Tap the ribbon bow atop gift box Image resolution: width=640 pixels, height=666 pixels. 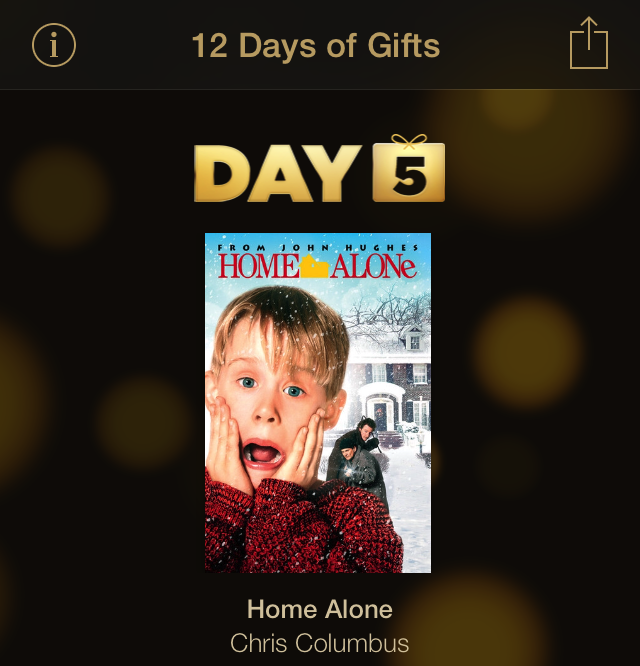[409, 141]
